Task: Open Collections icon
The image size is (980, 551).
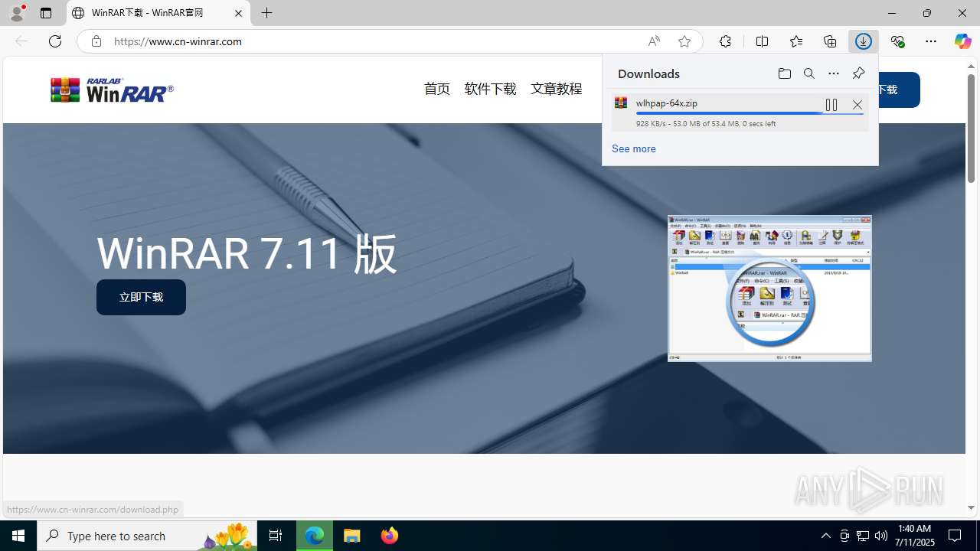Action: 830,41
